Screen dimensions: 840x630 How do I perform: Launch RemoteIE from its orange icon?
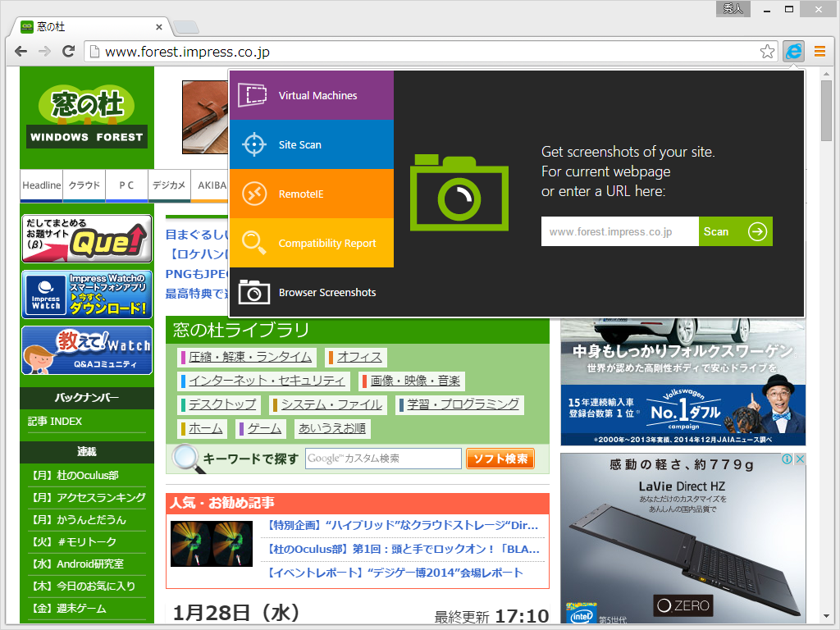coord(255,194)
